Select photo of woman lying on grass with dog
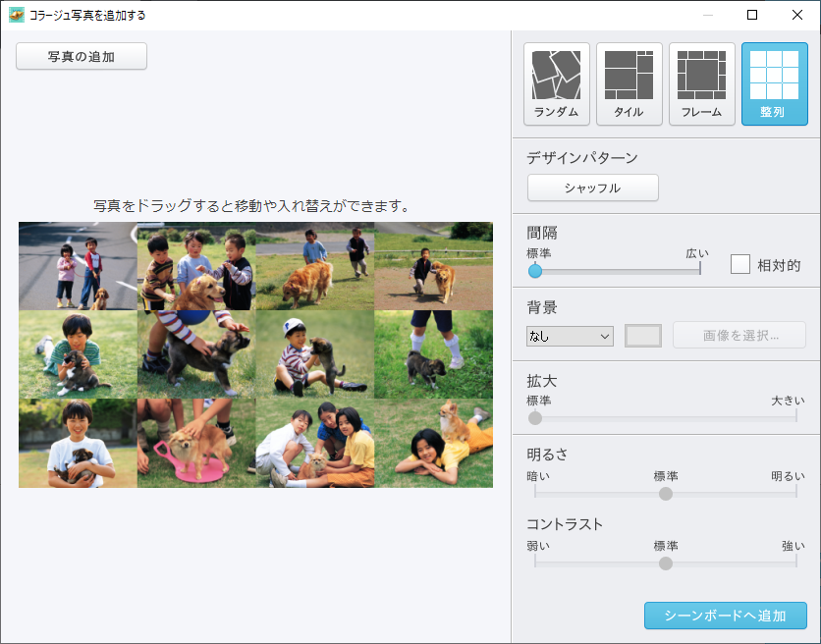 point(433,443)
